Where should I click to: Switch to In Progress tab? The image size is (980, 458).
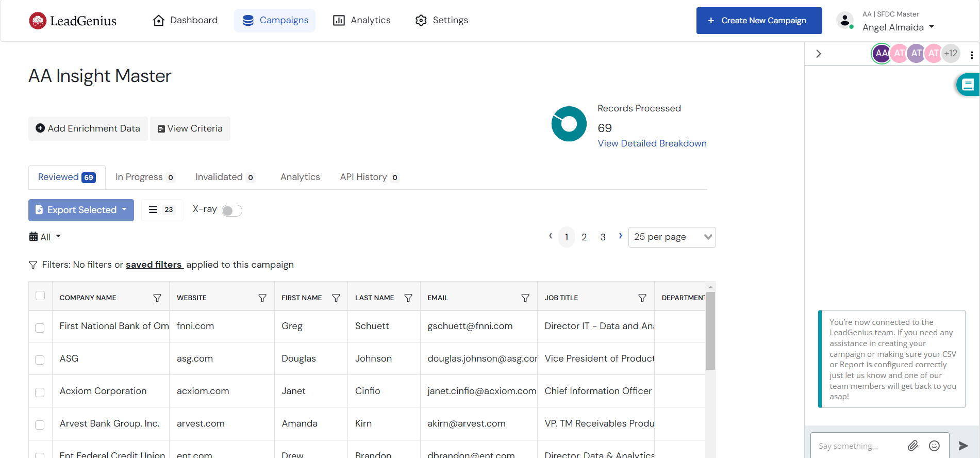(x=145, y=177)
